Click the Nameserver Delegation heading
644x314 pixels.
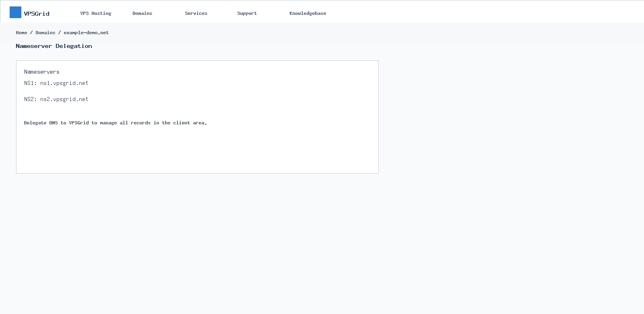click(x=54, y=46)
